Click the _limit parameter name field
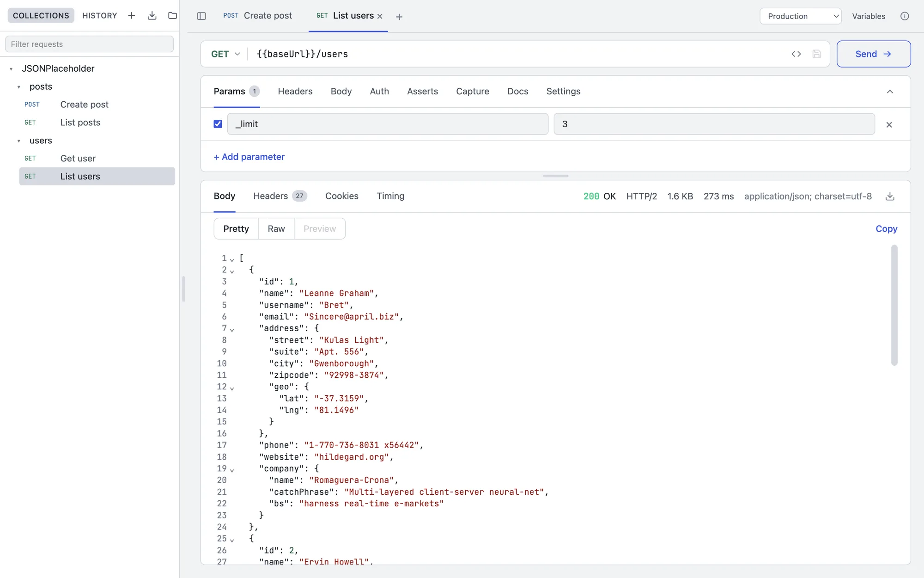Screen dimensions: 924x578 (x=388, y=124)
